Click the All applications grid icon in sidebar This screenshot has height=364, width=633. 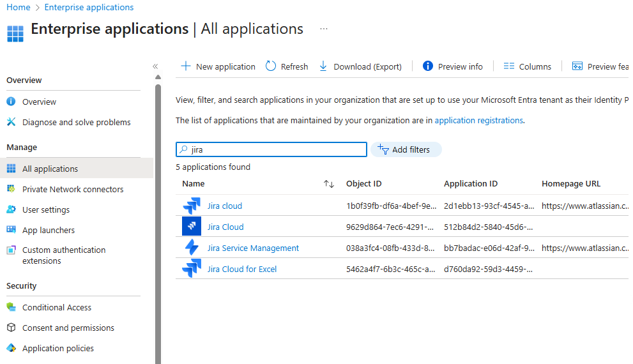pos(11,169)
